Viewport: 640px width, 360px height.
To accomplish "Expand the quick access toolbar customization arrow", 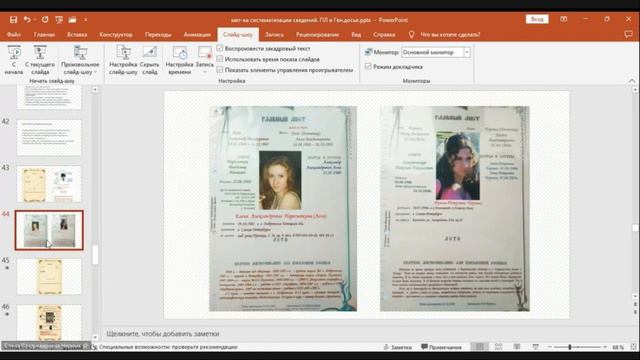I will (x=86, y=20).
